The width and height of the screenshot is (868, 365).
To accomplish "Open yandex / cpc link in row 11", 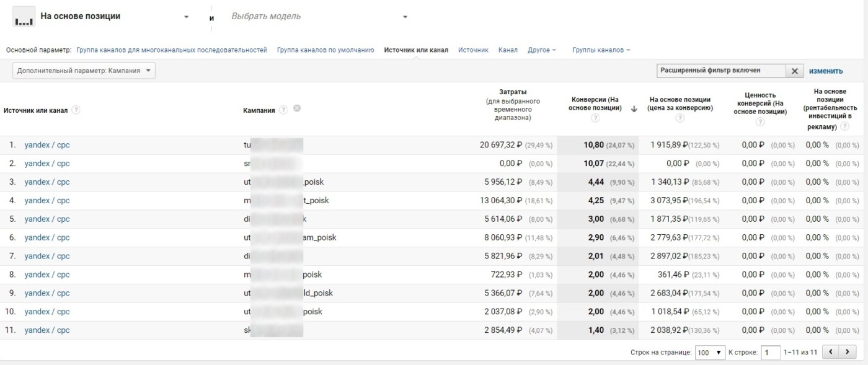I will [47, 331].
